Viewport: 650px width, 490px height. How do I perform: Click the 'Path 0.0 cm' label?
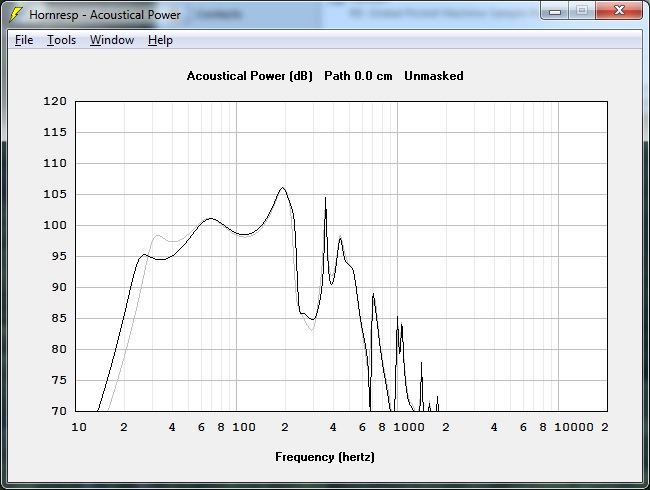tap(358, 76)
